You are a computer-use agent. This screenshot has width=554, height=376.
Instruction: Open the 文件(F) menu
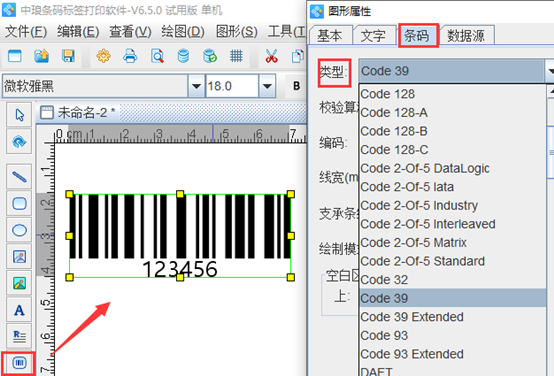[x=26, y=32]
